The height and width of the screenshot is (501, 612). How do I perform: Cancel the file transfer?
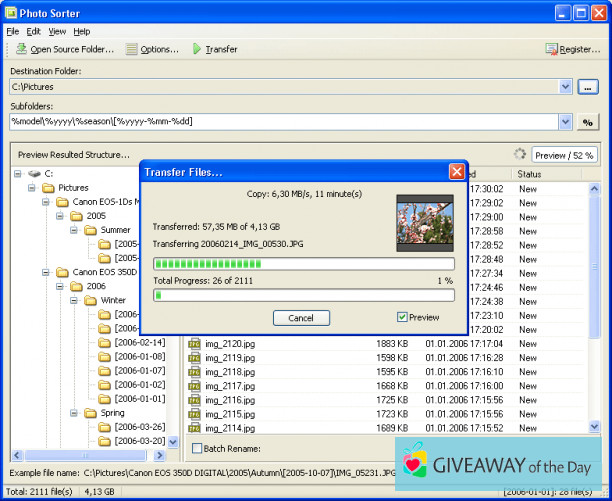coord(301,318)
